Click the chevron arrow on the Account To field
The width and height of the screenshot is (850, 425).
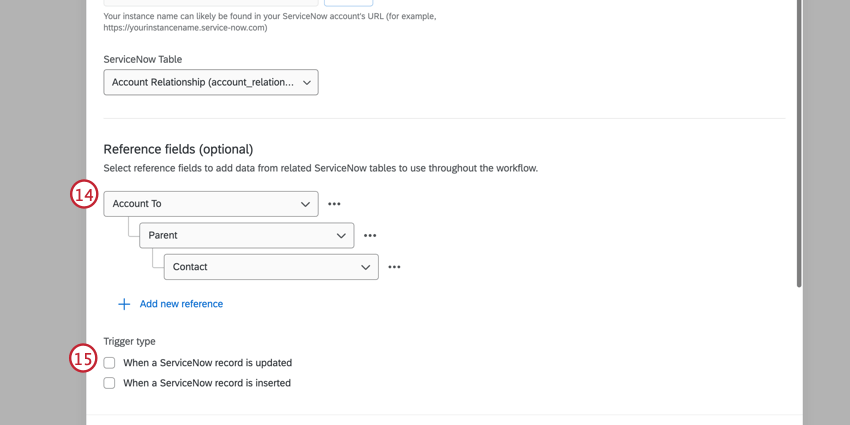click(x=305, y=204)
